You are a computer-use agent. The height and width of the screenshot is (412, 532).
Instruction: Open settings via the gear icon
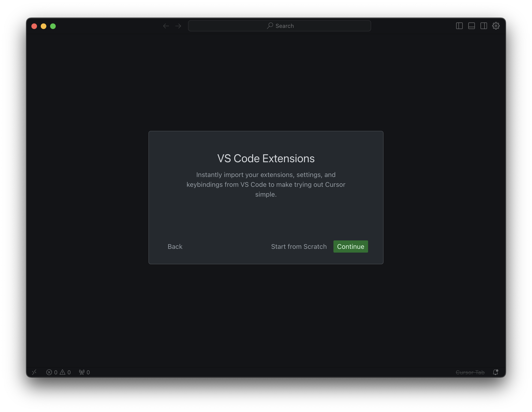pos(496,26)
